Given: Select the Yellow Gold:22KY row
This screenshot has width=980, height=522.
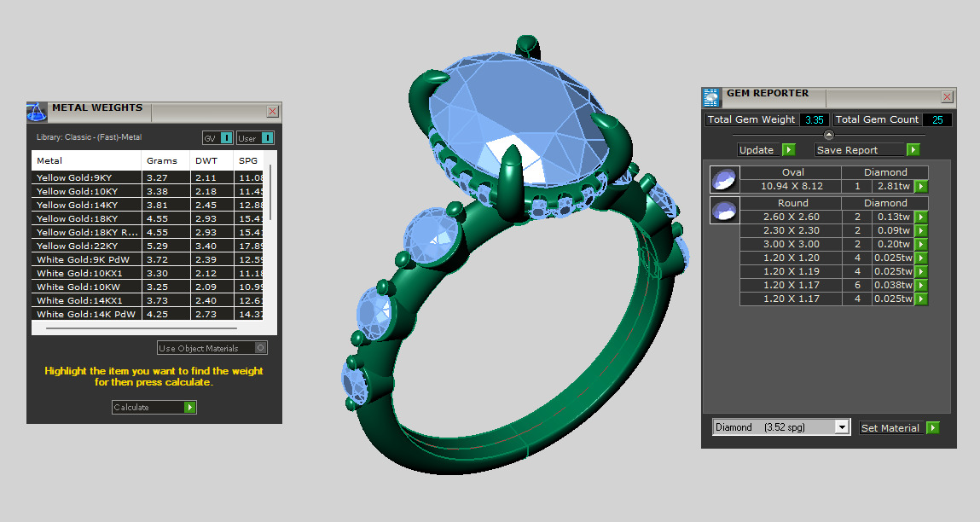Looking at the screenshot, I should (x=148, y=246).
